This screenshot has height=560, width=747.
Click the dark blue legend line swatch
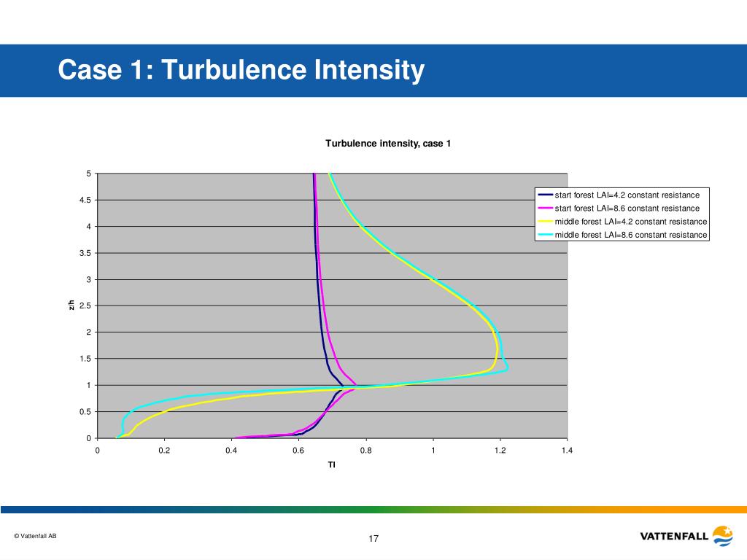545,195
